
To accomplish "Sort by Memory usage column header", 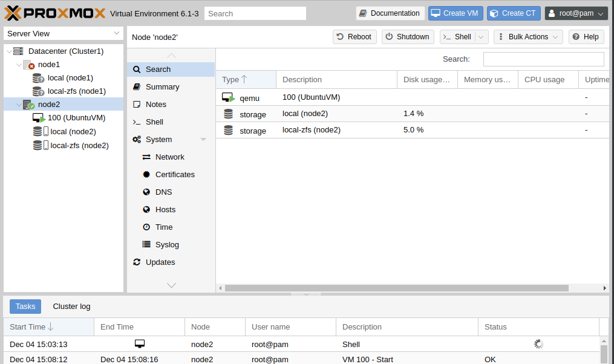I will point(488,79).
